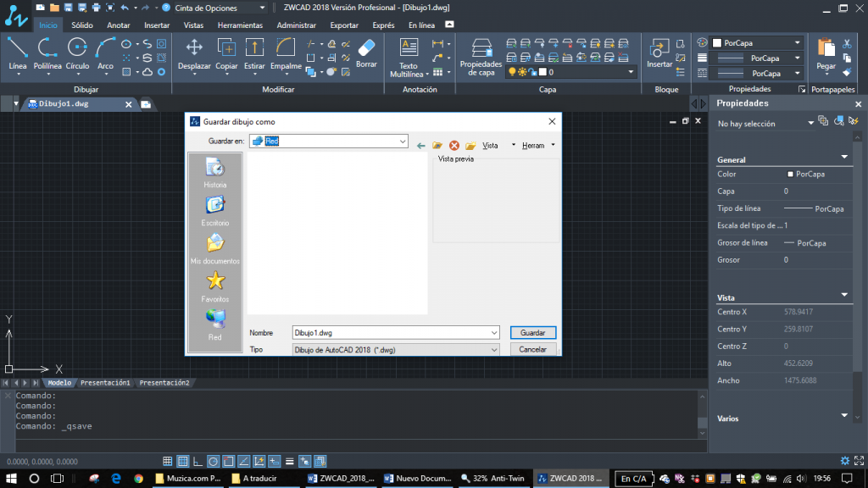The height and width of the screenshot is (488, 868).
Task: Toggle the grid display in the status bar
Action: click(182, 462)
